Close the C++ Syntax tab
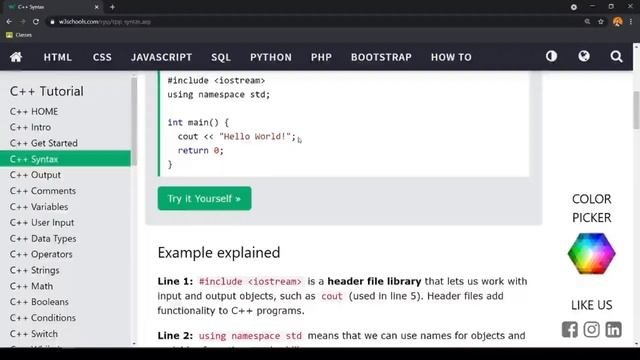Image resolution: width=640 pixels, height=360 pixels. pos(97,7)
